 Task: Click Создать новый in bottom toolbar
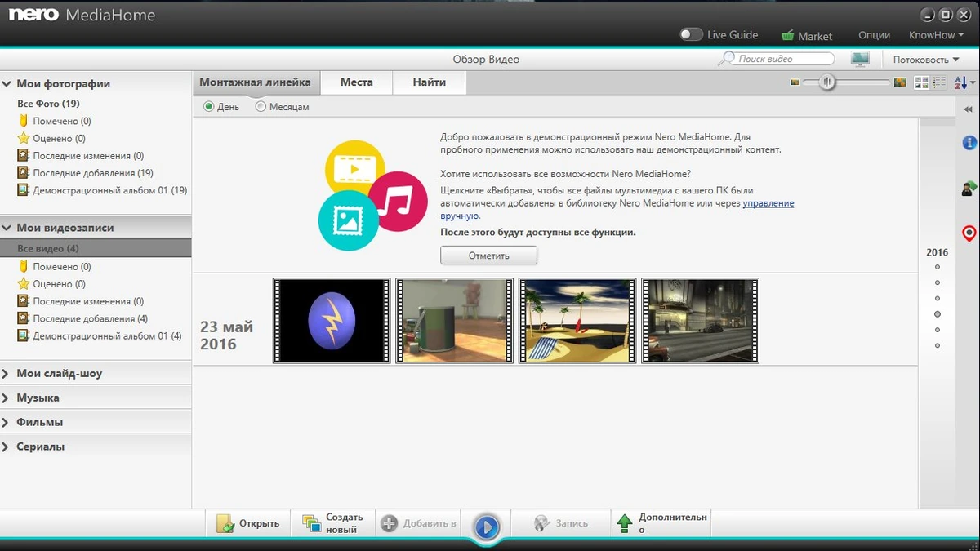[x=334, y=523]
